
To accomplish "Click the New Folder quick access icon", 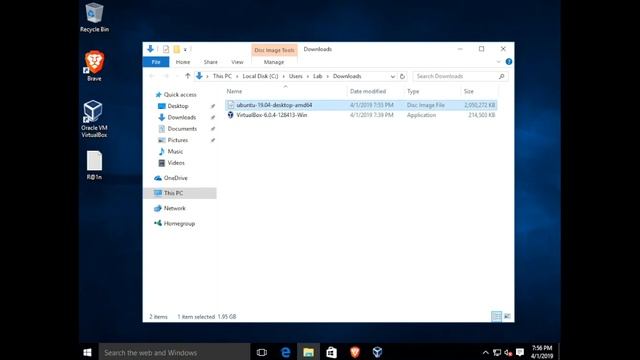I will coord(176,49).
